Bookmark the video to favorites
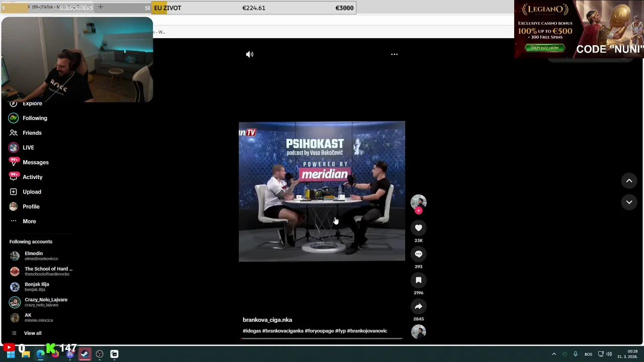Image resolution: width=644 pixels, height=362 pixels. point(419,280)
